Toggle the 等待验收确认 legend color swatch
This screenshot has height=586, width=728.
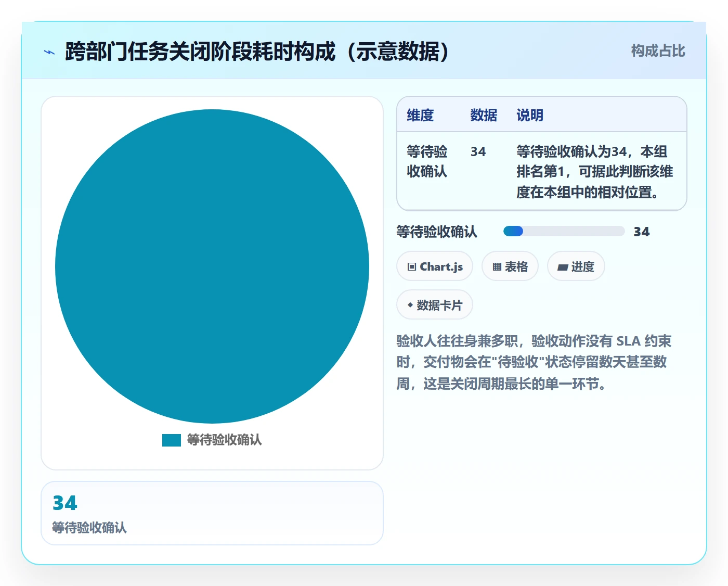(172, 440)
